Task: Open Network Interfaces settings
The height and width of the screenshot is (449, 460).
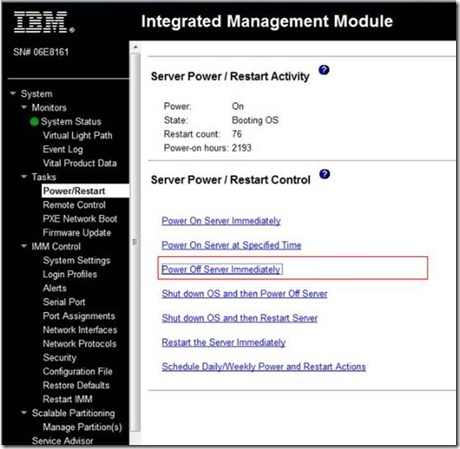Action: [80, 330]
